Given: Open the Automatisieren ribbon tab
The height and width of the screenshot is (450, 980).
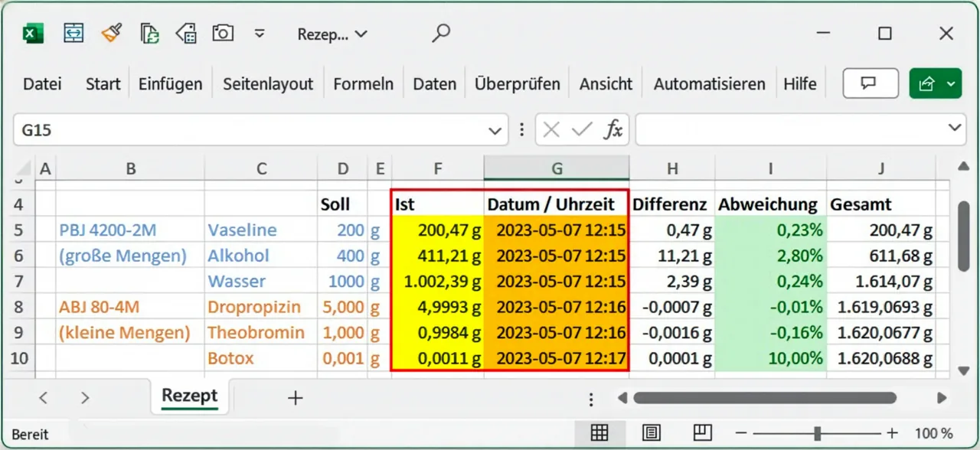Looking at the screenshot, I should [x=710, y=84].
